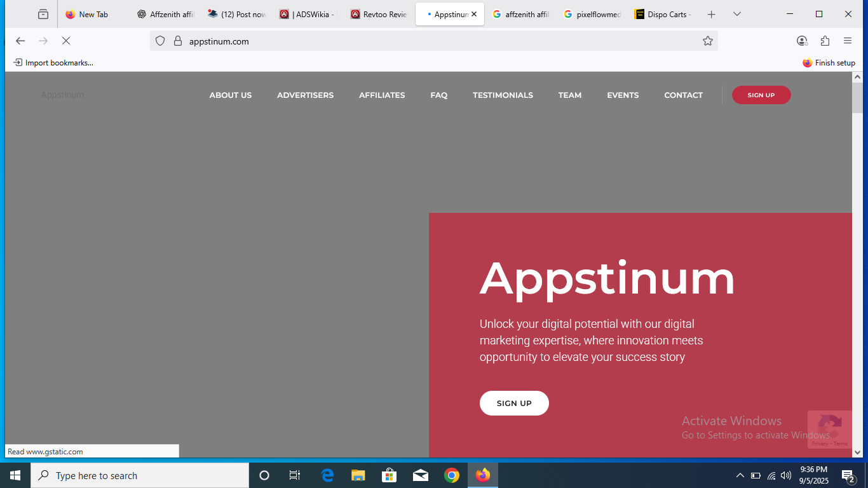
Task: Open the About Us page
Action: (231, 95)
